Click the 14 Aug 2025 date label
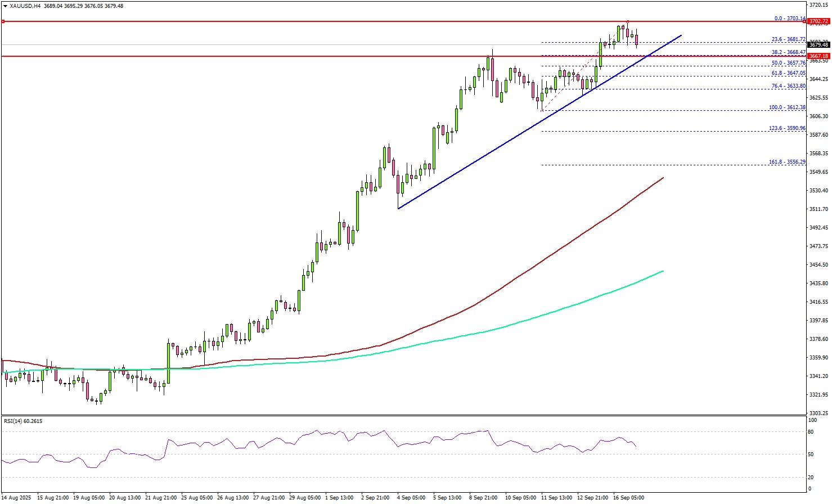The height and width of the screenshot is (504, 832). click(17, 498)
